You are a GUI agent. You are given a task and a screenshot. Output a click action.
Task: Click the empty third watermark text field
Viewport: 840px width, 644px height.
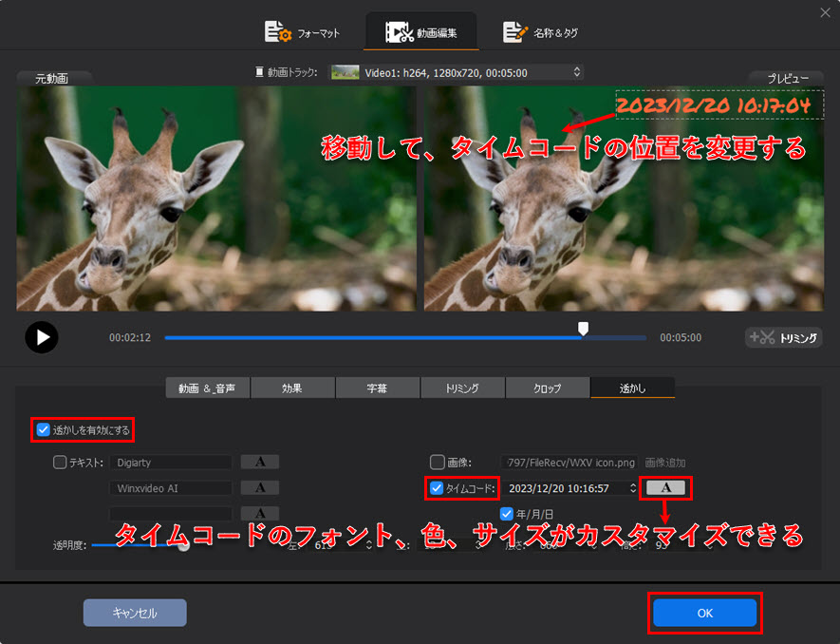click(x=171, y=514)
